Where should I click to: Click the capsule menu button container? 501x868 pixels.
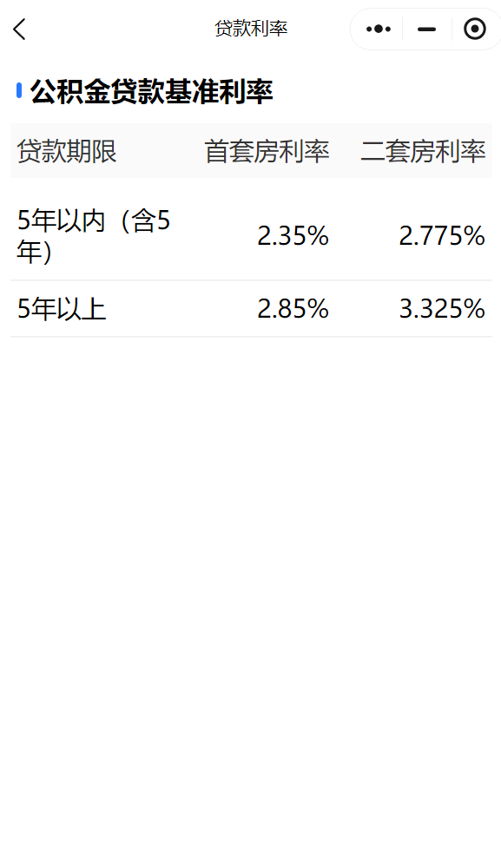pos(425,29)
